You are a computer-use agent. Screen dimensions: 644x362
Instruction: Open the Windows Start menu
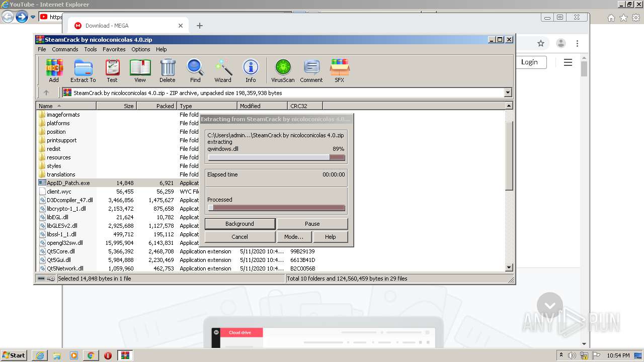coord(14,355)
